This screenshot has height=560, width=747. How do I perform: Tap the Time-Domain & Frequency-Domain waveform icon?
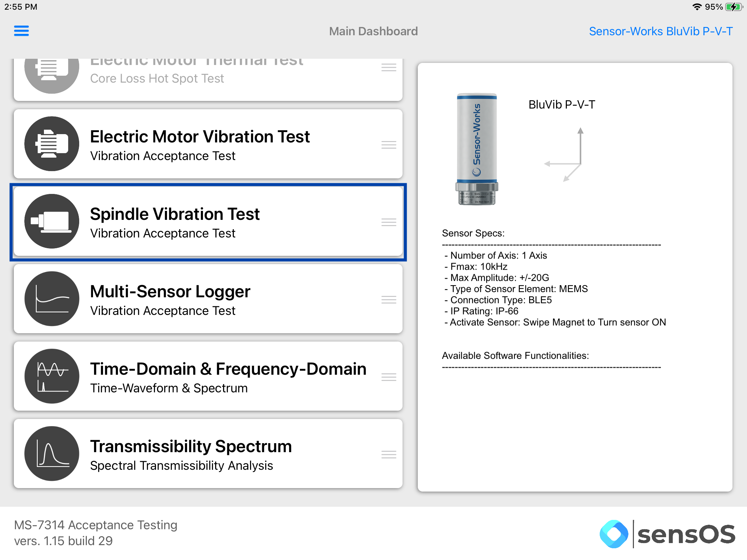(x=52, y=376)
